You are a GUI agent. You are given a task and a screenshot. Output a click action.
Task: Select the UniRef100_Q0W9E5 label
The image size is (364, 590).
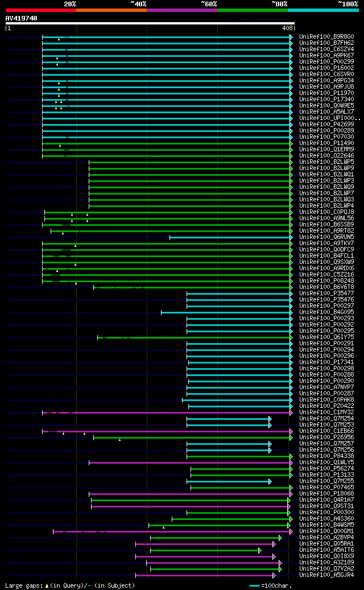point(326,106)
